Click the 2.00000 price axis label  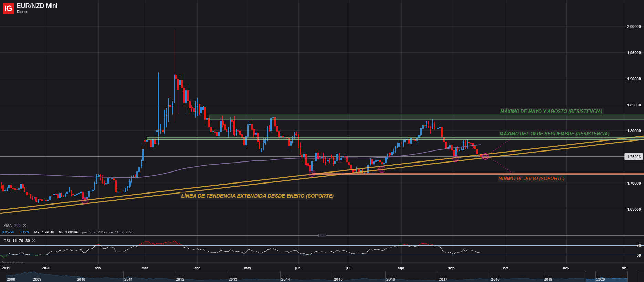pyautogui.click(x=634, y=27)
